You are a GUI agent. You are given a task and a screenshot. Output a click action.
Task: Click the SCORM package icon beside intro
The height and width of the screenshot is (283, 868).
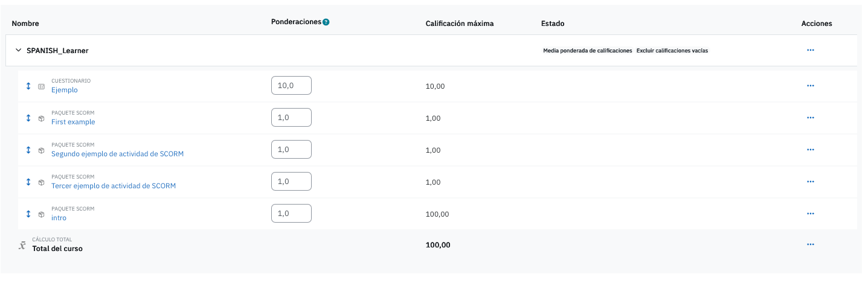coord(42,214)
